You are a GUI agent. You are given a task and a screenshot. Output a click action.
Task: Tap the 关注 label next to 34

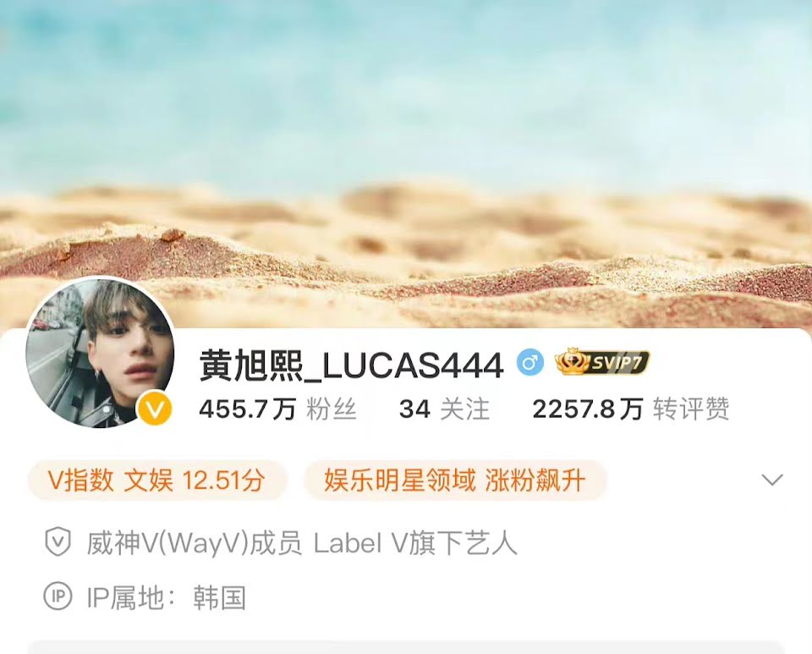464,409
